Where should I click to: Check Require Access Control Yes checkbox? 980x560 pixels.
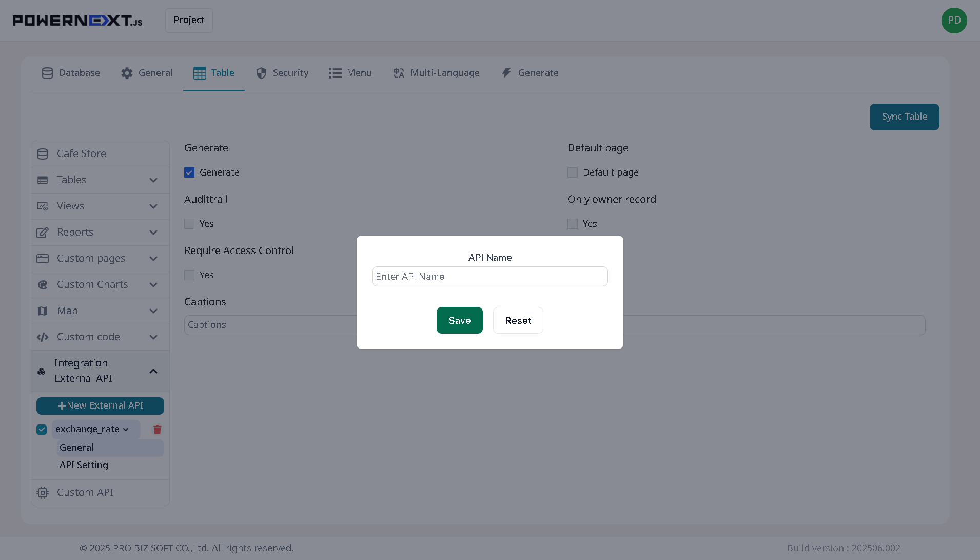click(x=189, y=275)
